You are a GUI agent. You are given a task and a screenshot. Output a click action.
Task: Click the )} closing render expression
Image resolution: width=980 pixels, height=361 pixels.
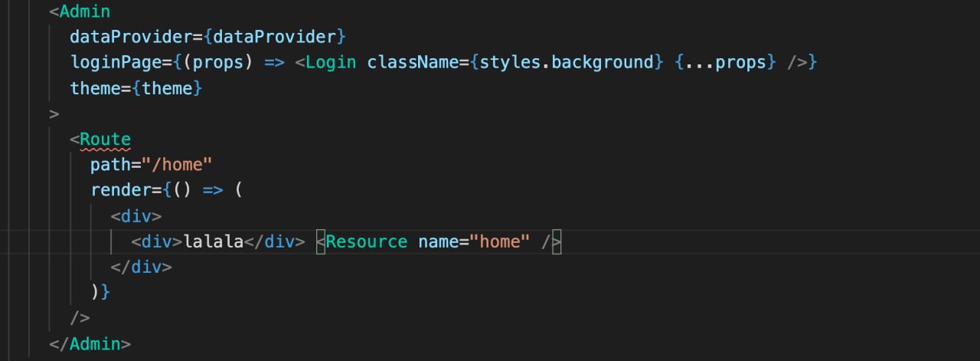[x=100, y=293]
